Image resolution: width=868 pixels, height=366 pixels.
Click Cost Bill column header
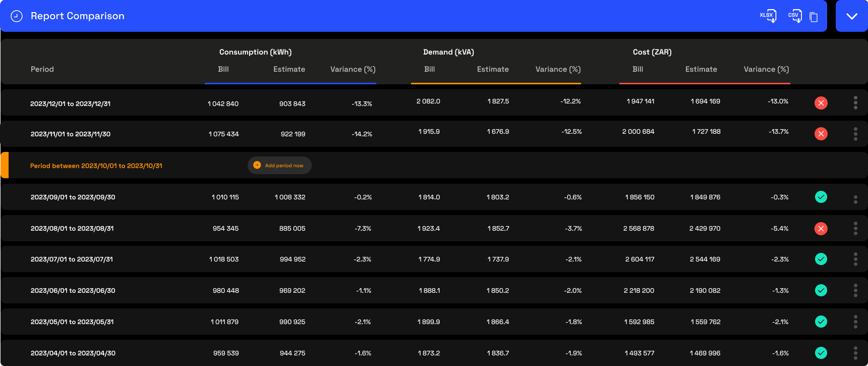[638, 69]
